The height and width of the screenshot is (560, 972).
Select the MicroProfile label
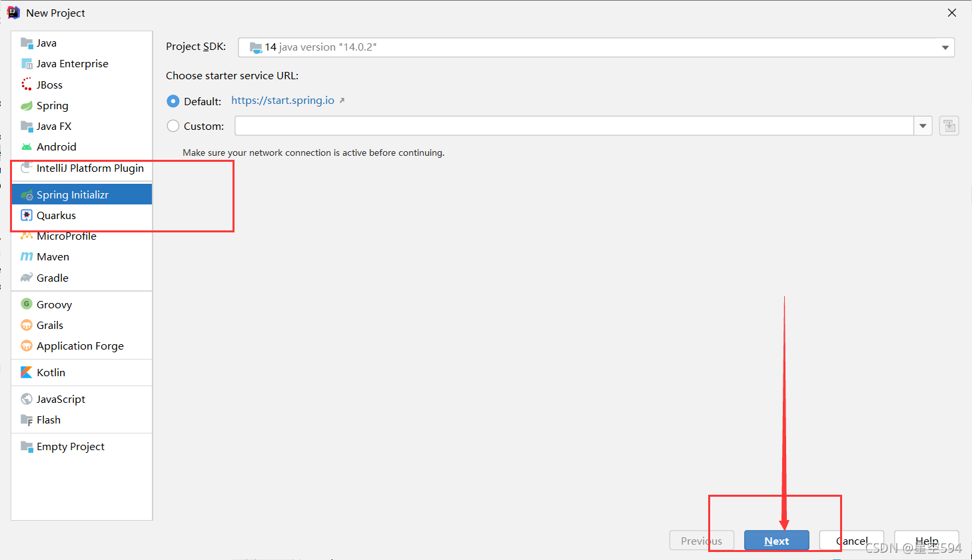(x=67, y=236)
